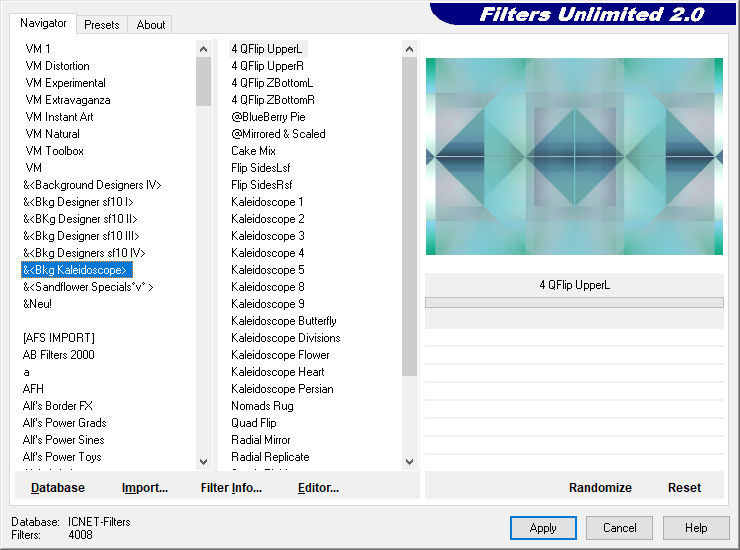Open the About tab
740x550 pixels.
[151, 25]
